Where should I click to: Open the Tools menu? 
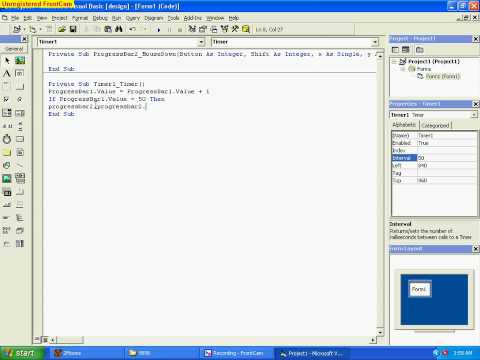click(x=173, y=18)
